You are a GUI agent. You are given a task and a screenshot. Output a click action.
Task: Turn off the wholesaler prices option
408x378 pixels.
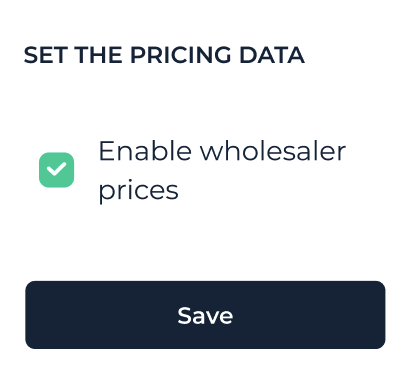(56, 170)
